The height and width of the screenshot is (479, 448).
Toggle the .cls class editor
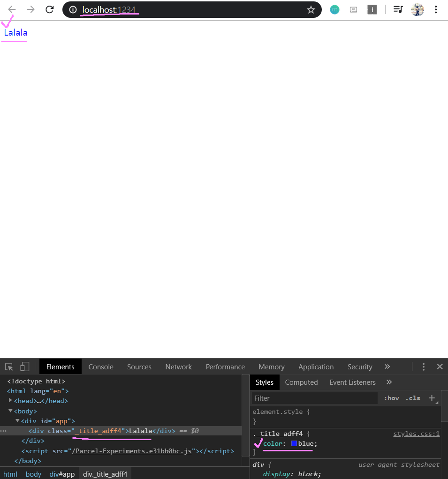(412, 398)
